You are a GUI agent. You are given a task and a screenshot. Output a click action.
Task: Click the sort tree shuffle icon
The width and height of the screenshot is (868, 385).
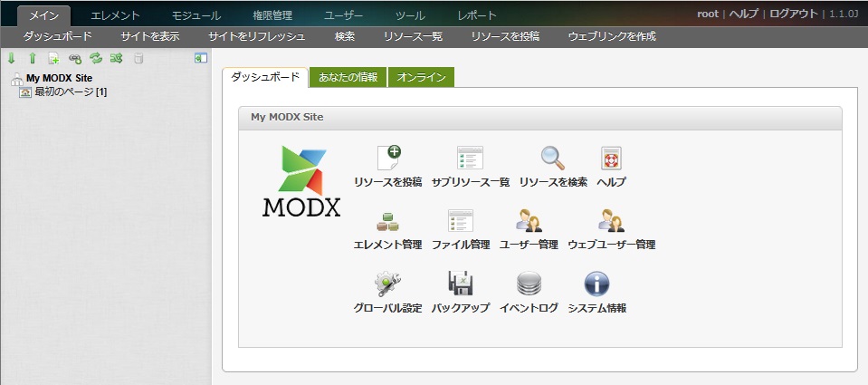point(116,58)
